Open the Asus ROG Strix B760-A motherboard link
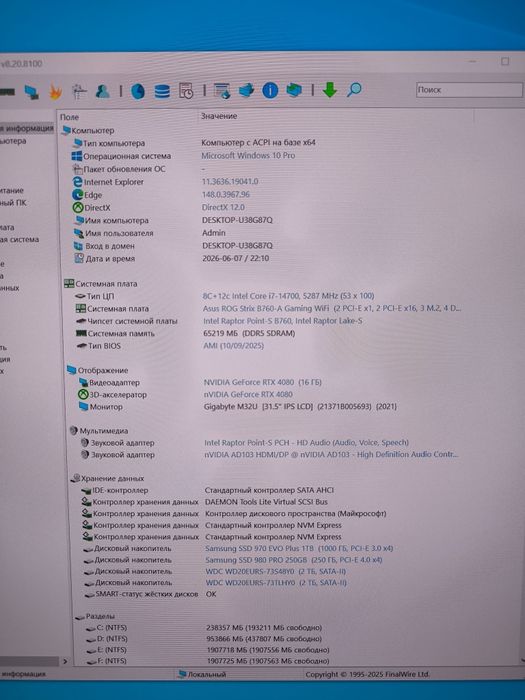The image size is (525, 700). click(332, 308)
